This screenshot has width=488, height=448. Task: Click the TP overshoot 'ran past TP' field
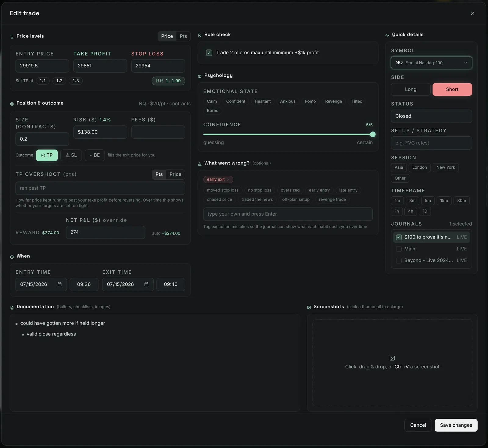tap(100, 188)
